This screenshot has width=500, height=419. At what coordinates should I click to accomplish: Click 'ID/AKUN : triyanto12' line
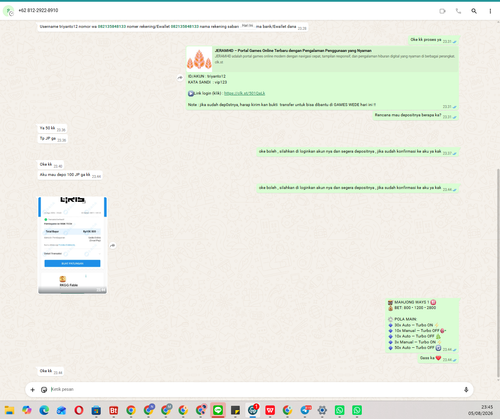click(x=207, y=76)
